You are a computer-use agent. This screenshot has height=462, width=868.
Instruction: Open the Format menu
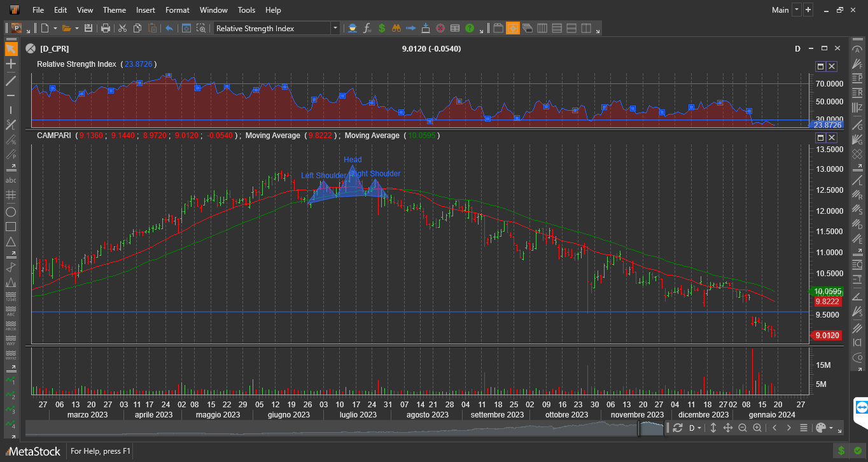click(x=177, y=10)
